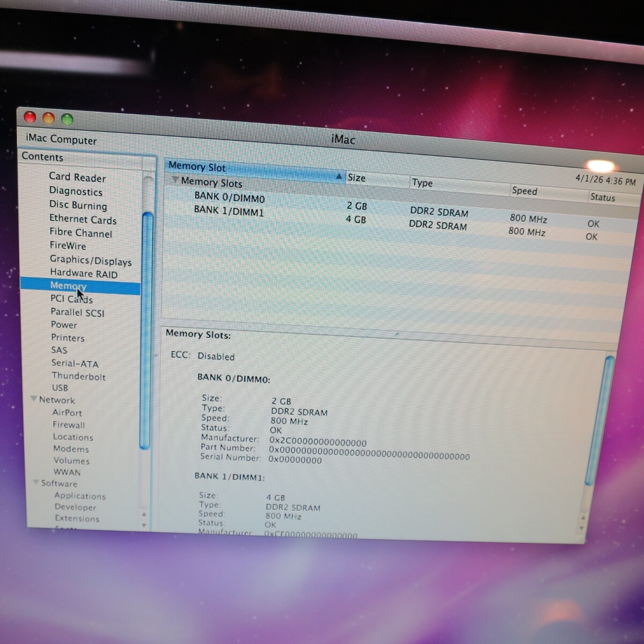Open the Thunderbolt hardware entry
The width and height of the screenshot is (644, 644).
coord(78,376)
